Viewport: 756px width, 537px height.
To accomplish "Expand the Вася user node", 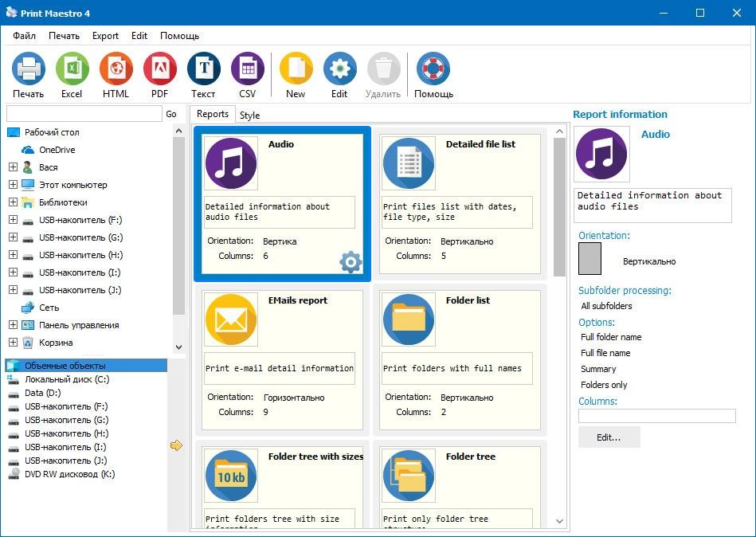I will click(13, 167).
